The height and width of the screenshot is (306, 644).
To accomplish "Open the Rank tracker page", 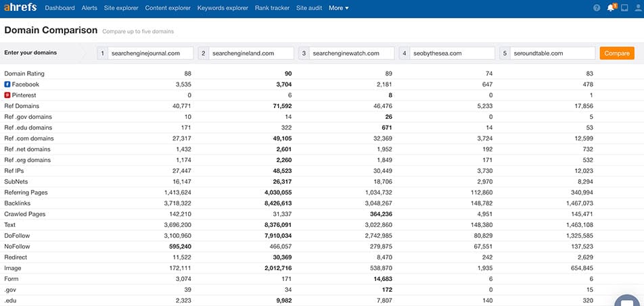I will click(272, 8).
